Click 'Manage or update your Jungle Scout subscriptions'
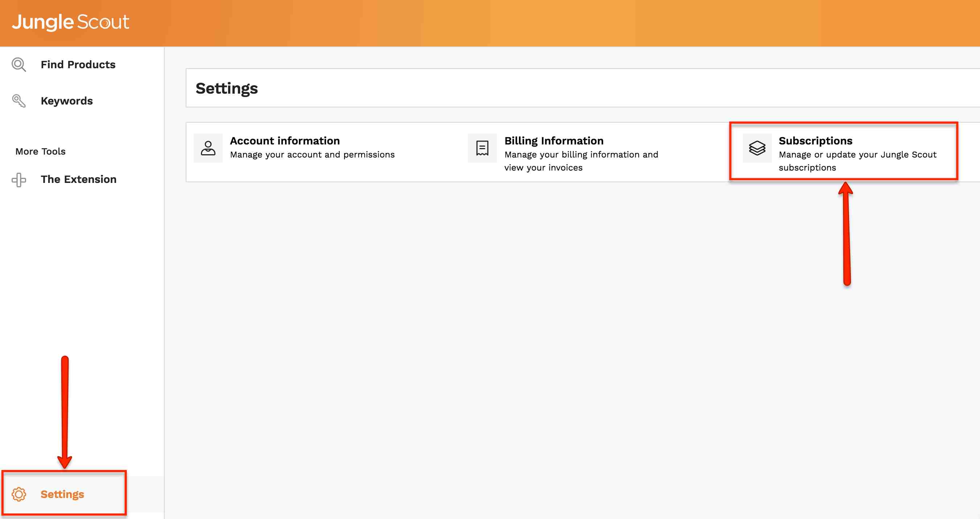Viewport: 980px width, 519px height. (x=857, y=161)
